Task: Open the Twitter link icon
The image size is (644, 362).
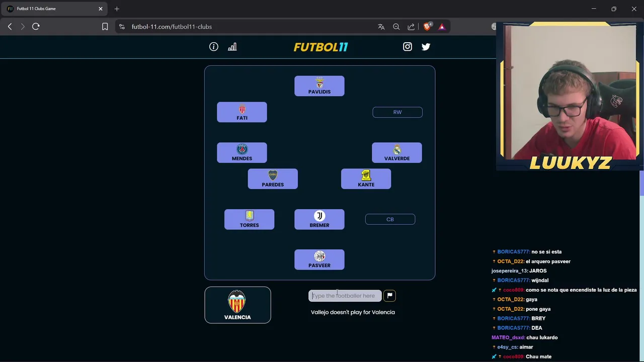Action: [426, 47]
